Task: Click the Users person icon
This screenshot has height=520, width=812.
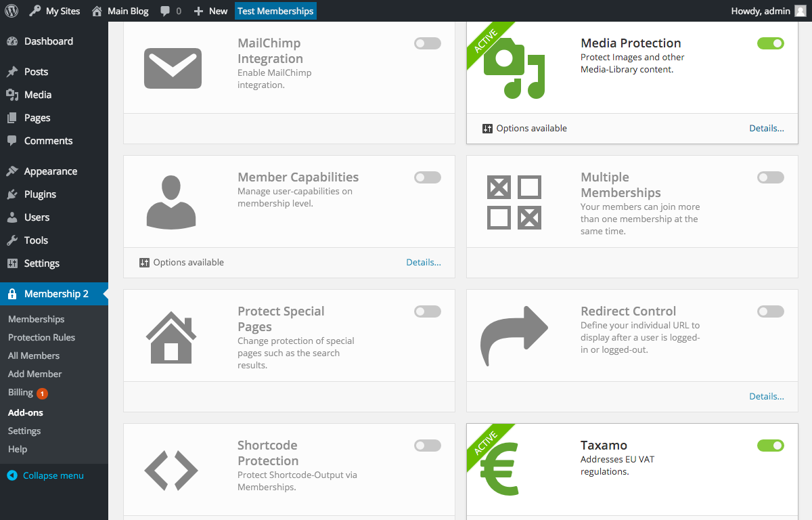Action: (12, 217)
